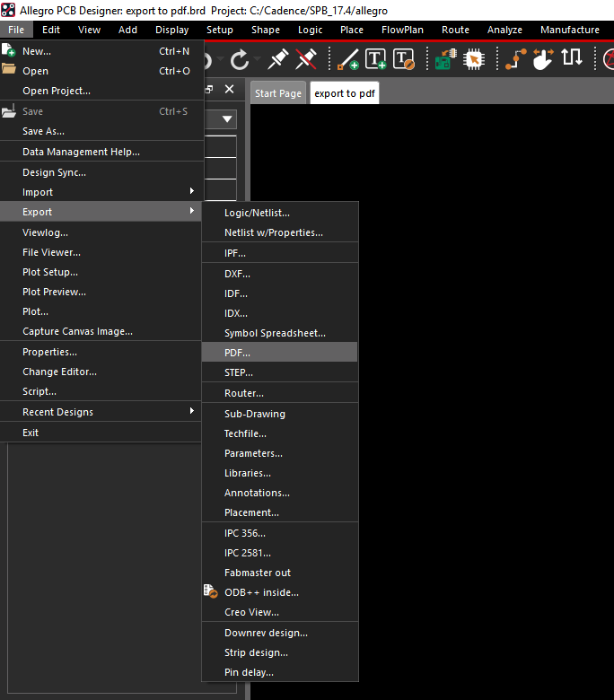Open the View menu

(x=89, y=30)
